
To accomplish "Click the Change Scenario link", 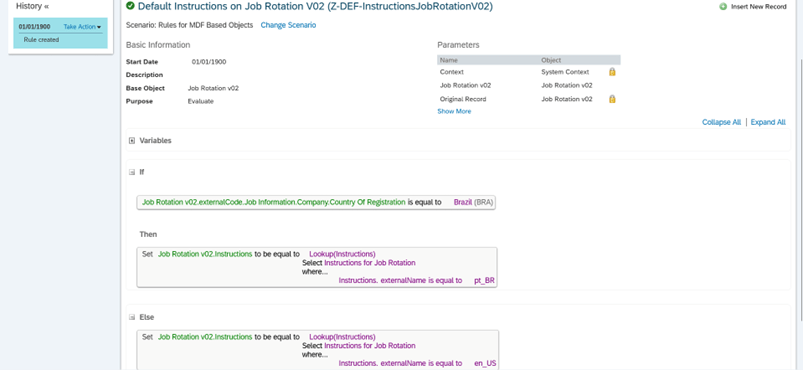I will pyautogui.click(x=288, y=25).
